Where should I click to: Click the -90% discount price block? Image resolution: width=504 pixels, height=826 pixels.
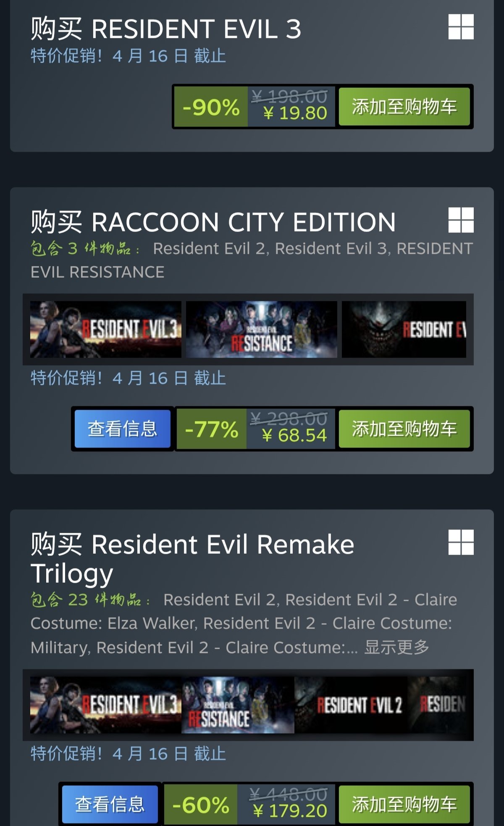[255, 107]
